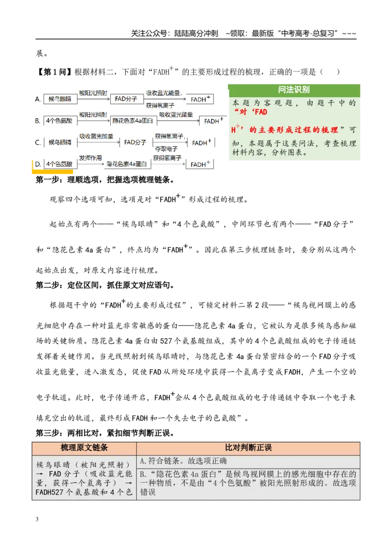
Task: Select answer option A label
Action: (x=38, y=100)
